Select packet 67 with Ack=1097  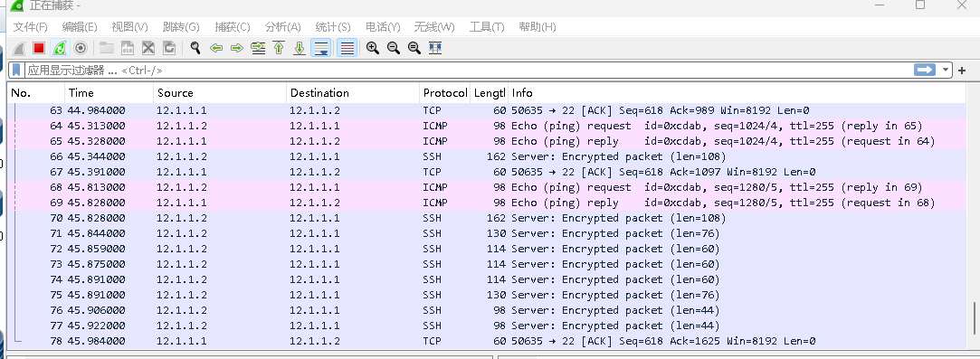click(488, 172)
